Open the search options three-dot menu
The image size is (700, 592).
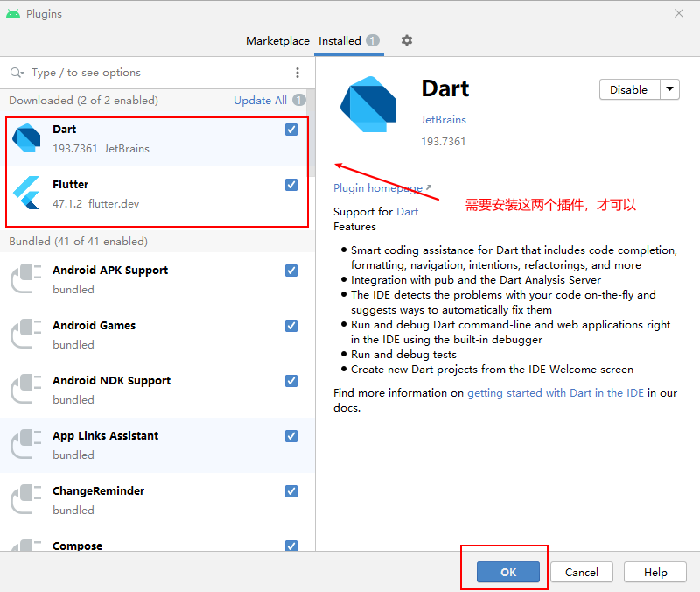pyautogui.click(x=297, y=73)
